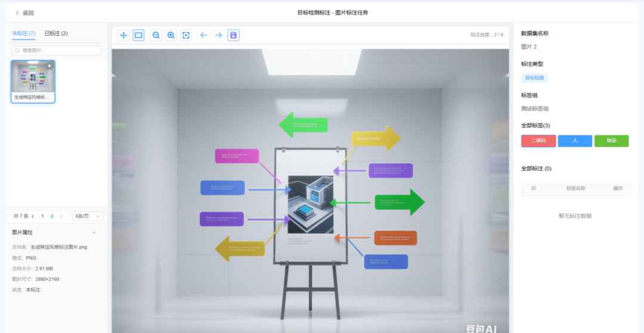Click file name 生成特定风格标注图片.png
Viewport: 644px width, 333px height.
click(x=58, y=247)
